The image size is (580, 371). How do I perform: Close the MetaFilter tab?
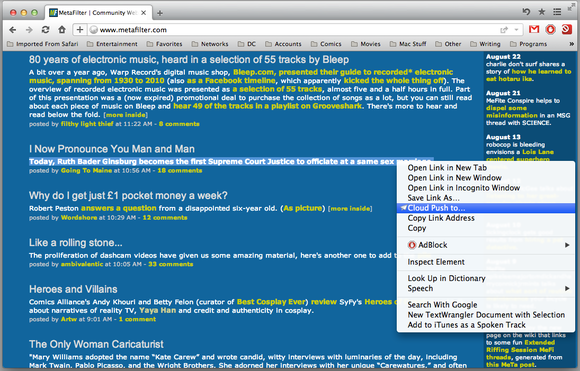(144, 13)
